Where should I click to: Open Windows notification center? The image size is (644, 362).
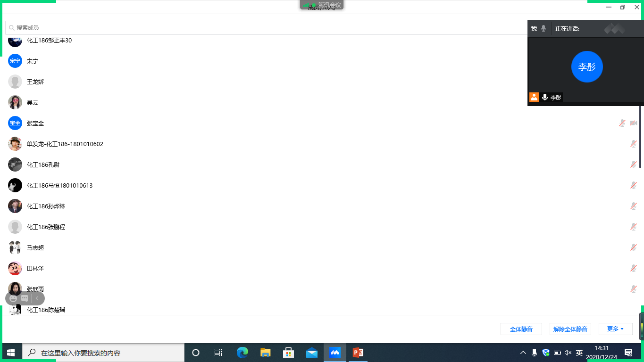tap(628, 353)
